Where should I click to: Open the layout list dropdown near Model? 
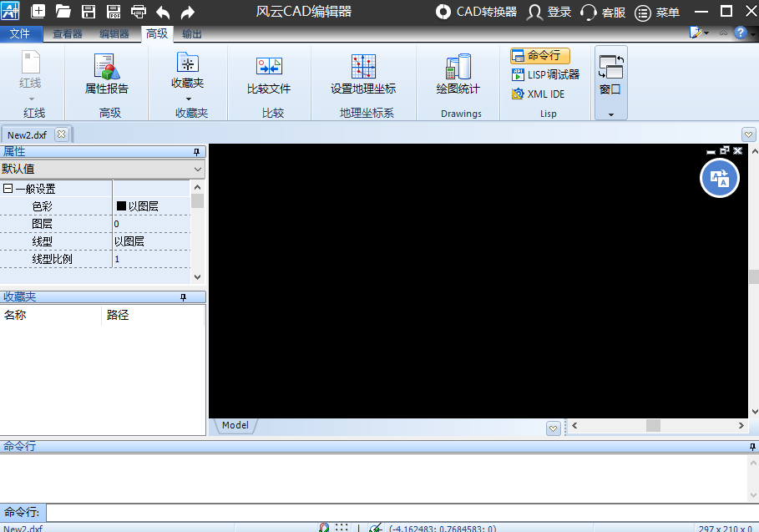(x=554, y=428)
